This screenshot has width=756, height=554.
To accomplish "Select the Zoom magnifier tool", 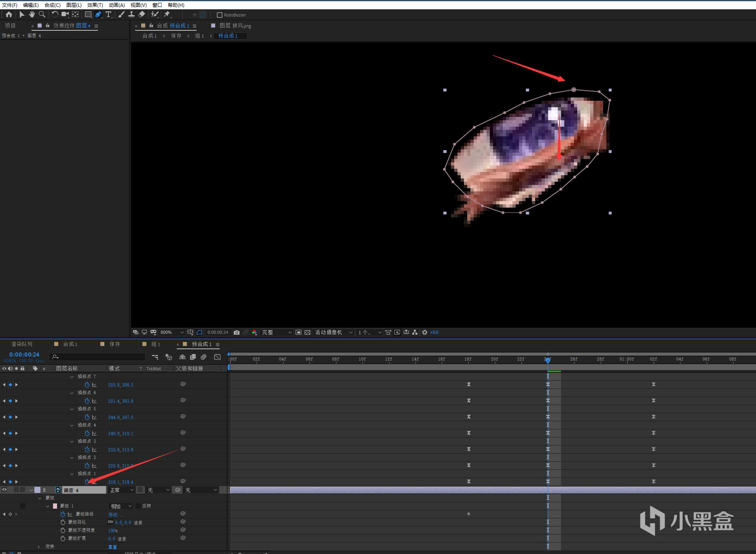I will [42, 15].
